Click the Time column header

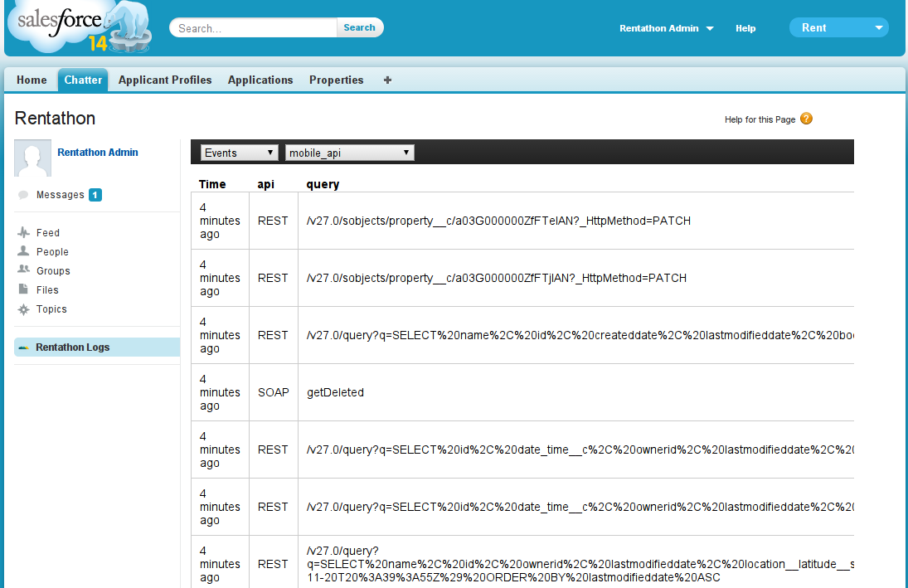212,184
